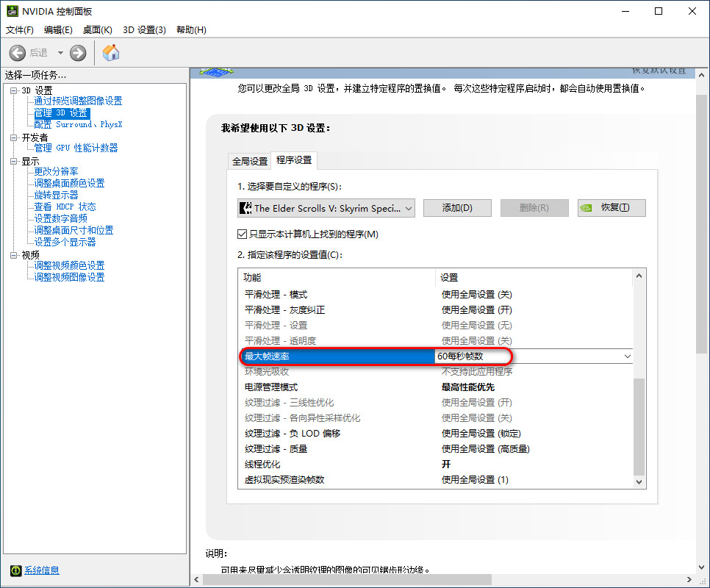Select 更改分辨率 in the task tree
The image size is (710, 588).
coord(56,172)
